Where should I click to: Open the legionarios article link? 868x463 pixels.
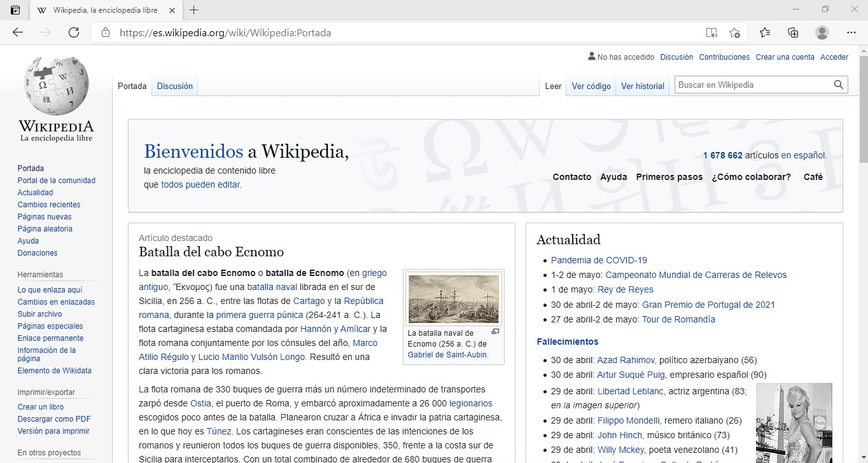[x=471, y=403]
